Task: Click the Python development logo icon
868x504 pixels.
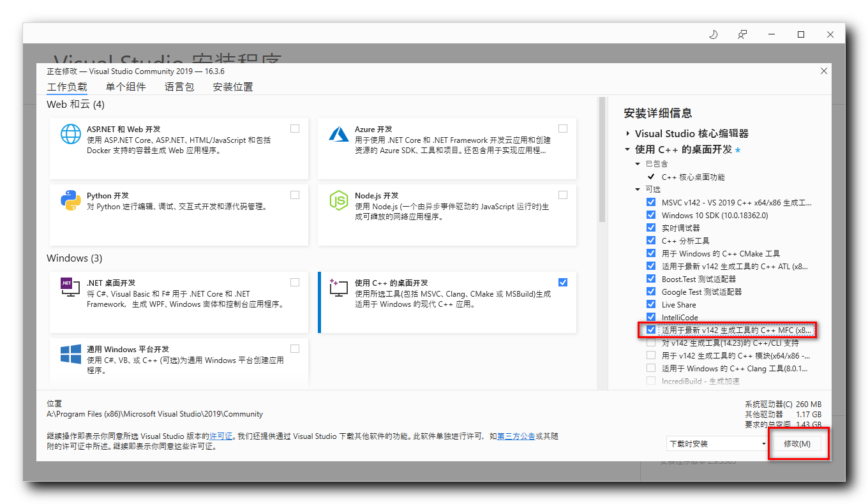Action: [71, 200]
